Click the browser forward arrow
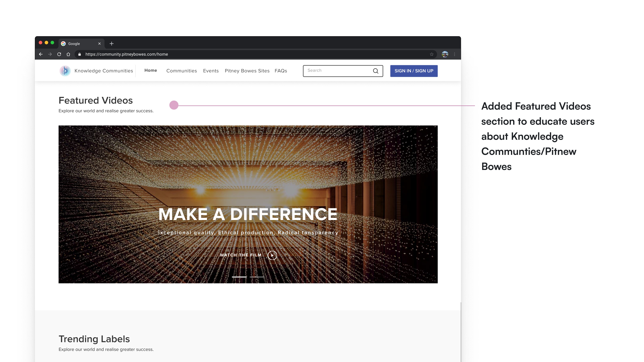644x362 pixels. click(x=50, y=54)
